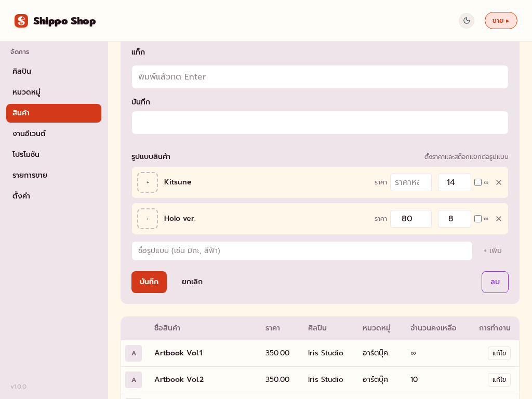Click the 10 stock value for Artbook Vol.2

tap(414, 379)
